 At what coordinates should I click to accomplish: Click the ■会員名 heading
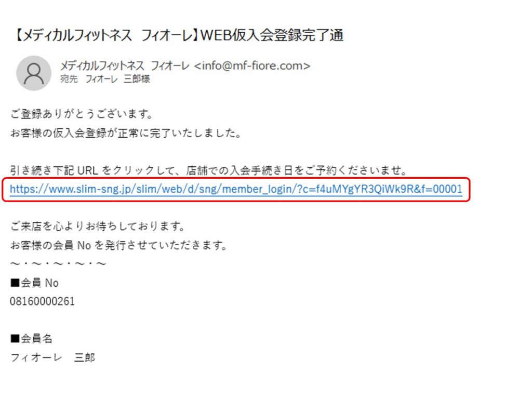(31, 338)
